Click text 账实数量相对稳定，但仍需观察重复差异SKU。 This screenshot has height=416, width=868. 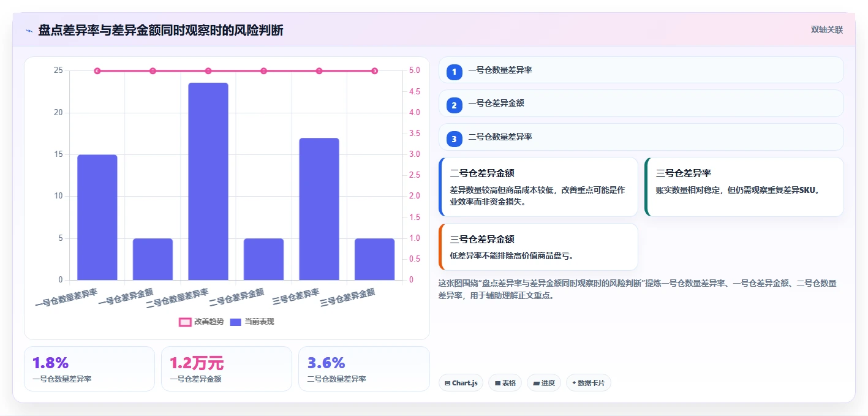[x=738, y=190]
